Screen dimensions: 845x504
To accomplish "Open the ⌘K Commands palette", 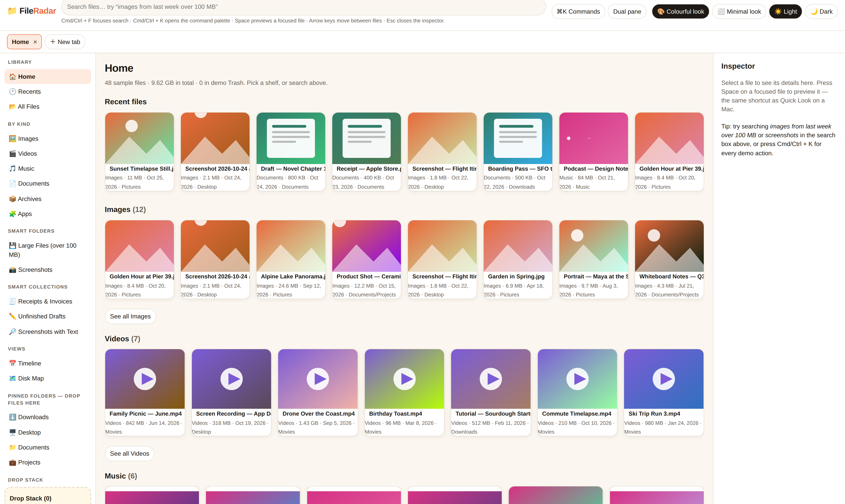I will [x=578, y=12].
